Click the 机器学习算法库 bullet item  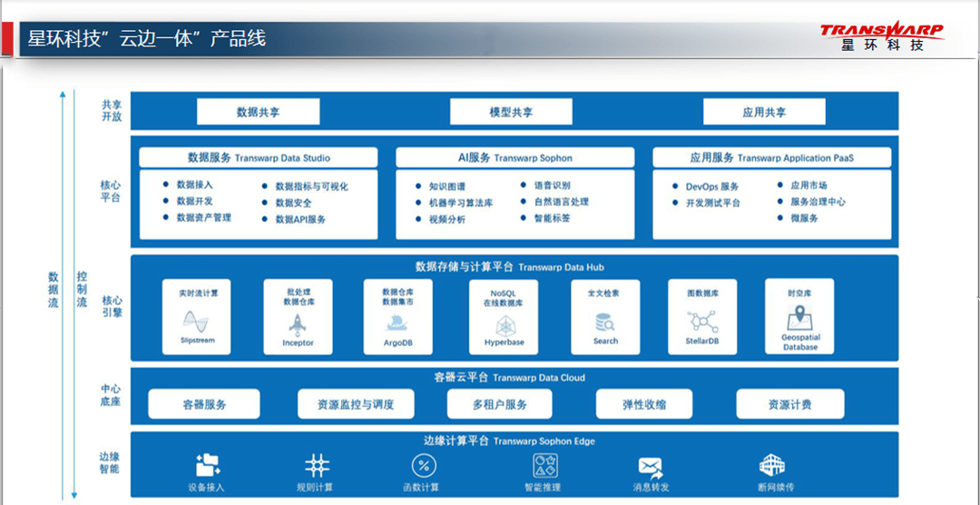(x=455, y=203)
